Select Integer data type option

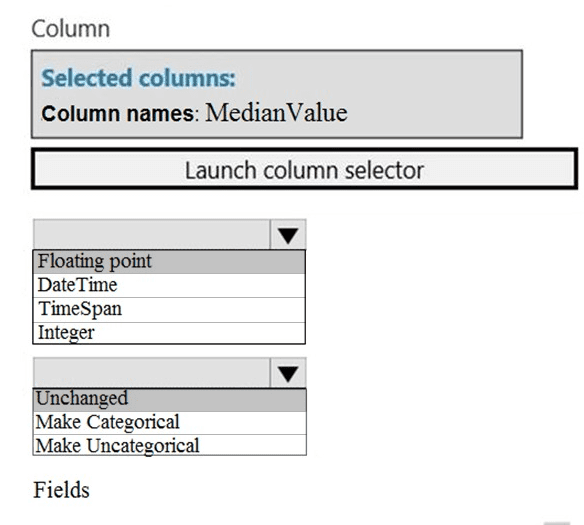[169, 333]
